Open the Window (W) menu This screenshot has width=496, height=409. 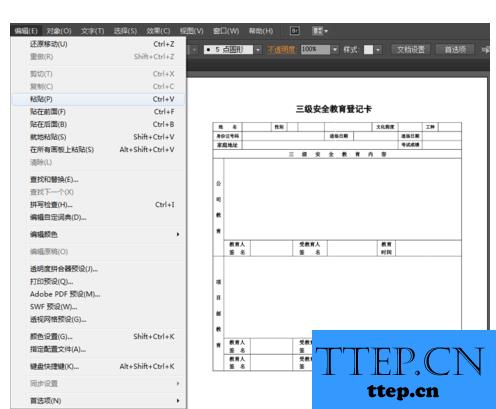click(x=226, y=31)
